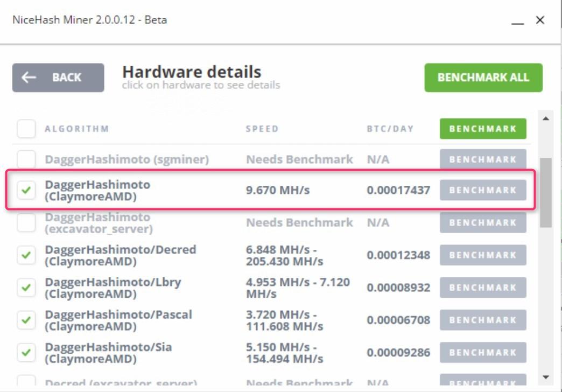Click the scrollbar down arrow
The height and width of the screenshot is (392, 562).
point(545,377)
